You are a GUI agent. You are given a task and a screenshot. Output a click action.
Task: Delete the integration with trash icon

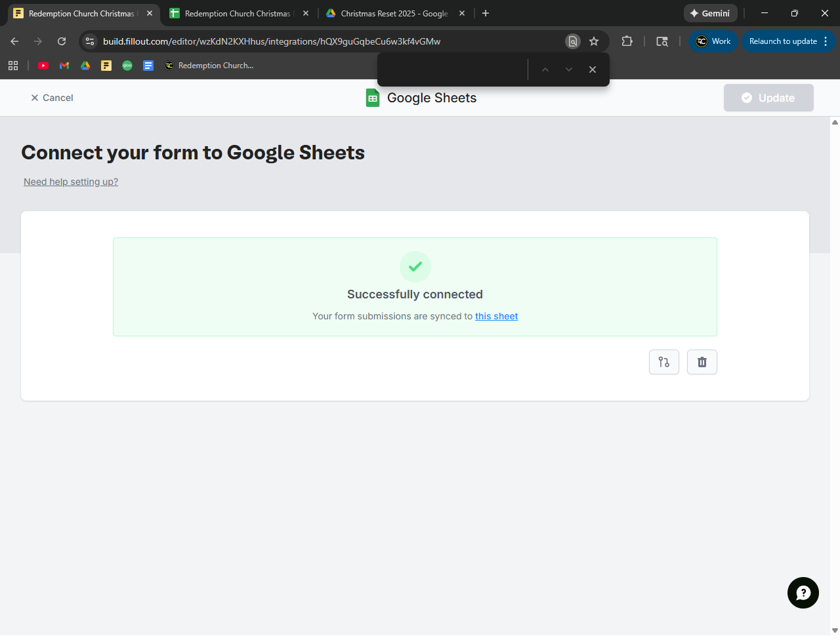click(702, 362)
